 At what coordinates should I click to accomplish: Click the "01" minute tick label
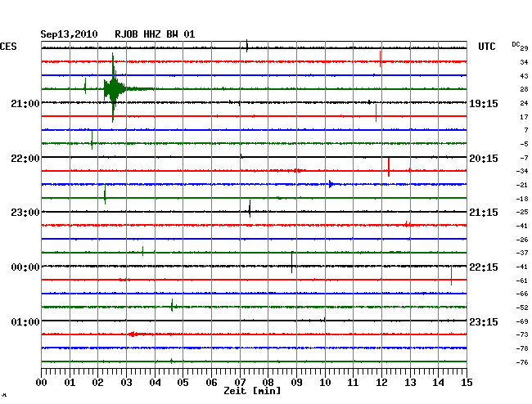coord(70,382)
